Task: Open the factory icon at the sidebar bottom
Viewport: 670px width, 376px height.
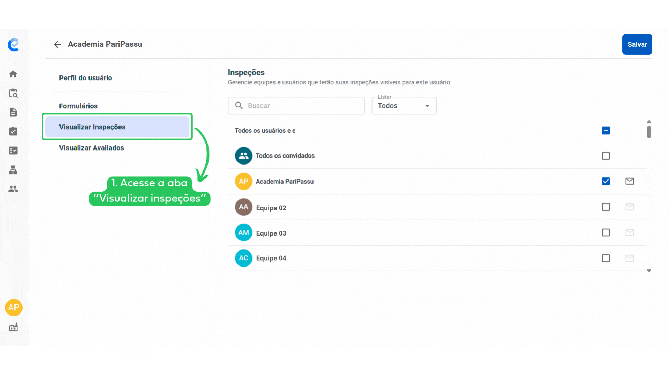Action: coord(13,327)
